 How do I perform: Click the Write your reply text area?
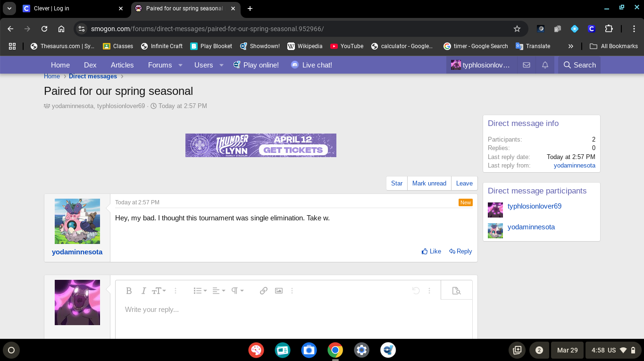(293, 316)
